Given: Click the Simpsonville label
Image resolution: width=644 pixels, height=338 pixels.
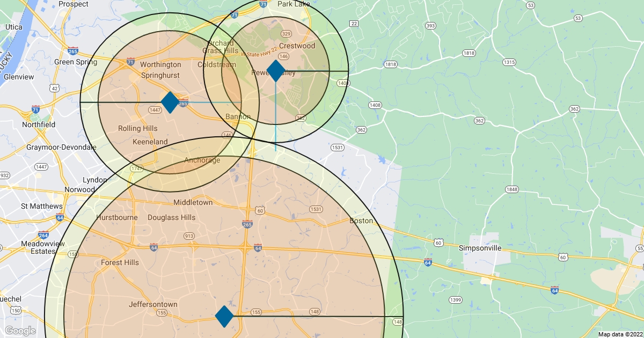Looking at the screenshot, I should 480,248.
